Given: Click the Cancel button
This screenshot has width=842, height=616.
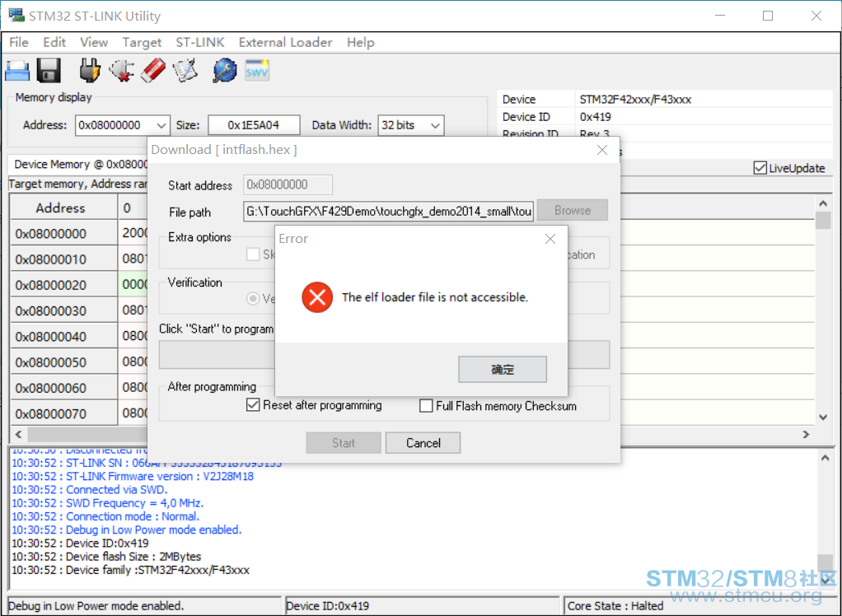Looking at the screenshot, I should tap(423, 443).
